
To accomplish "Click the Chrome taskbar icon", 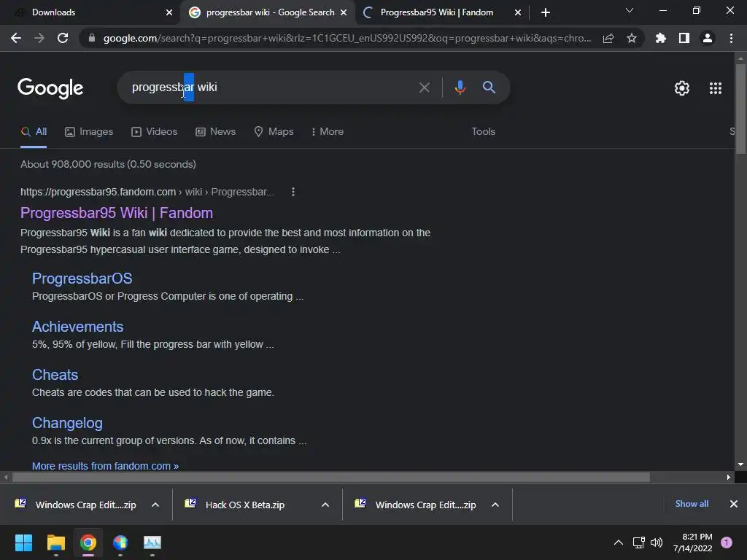I will 88,542.
